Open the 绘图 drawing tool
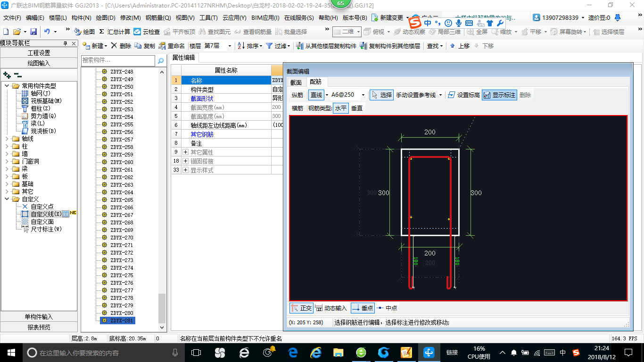The width and height of the screenshot is (644, 362). [85, 32]
